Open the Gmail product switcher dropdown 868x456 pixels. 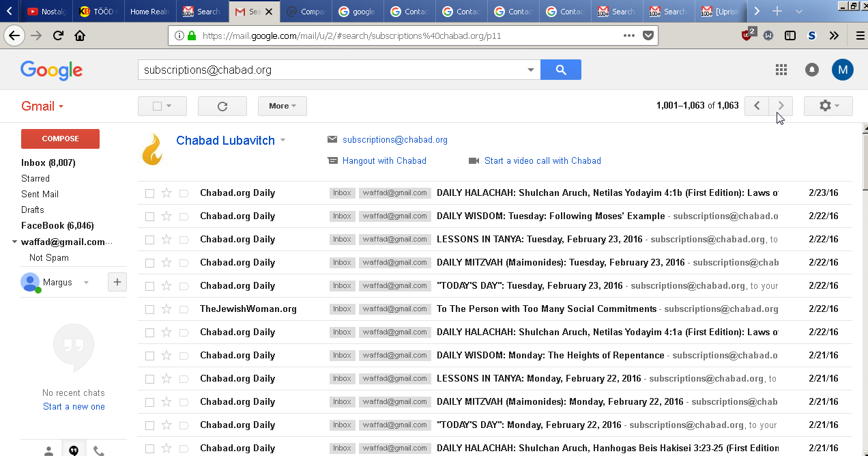[42, 106]
